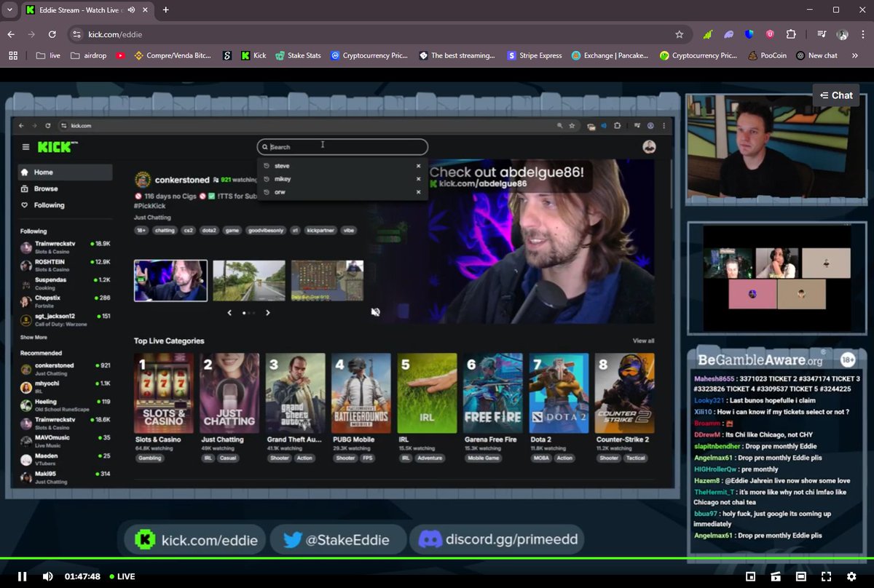874x588 pixels.
Task: Open the tab search dropdown arrow
Action: [9, 9]
